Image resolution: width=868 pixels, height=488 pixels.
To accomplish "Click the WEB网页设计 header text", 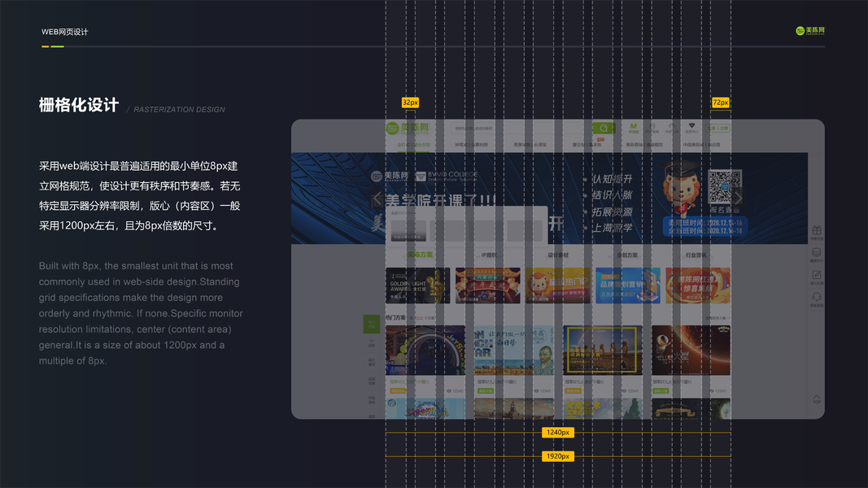I will coord(65,32).
